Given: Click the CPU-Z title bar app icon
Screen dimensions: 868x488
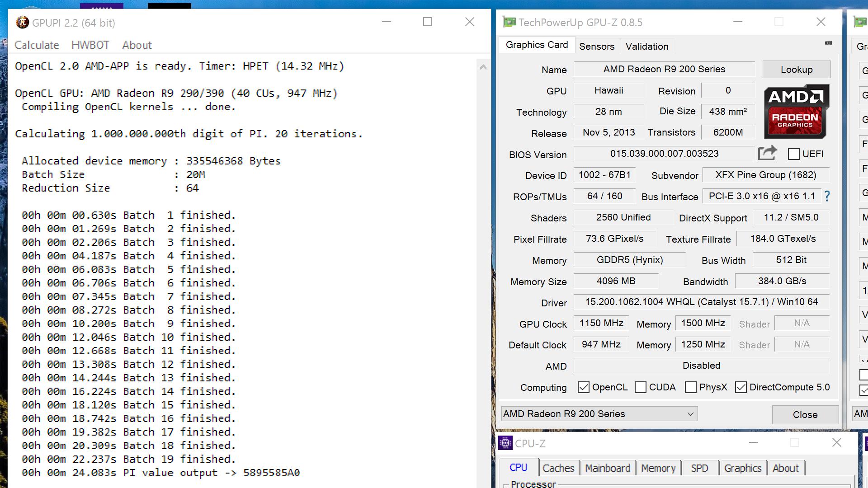Looking at the screenshot, I should (x=505, y=443).
